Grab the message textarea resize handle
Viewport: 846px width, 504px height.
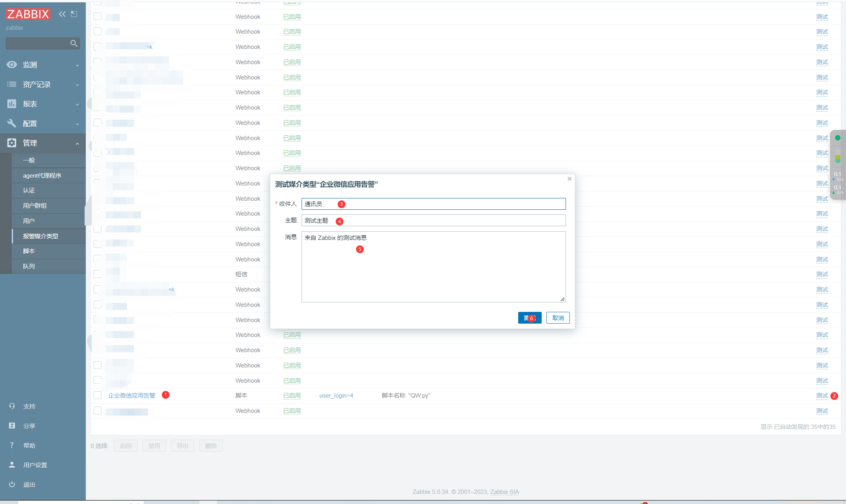[x=562, y=299]
